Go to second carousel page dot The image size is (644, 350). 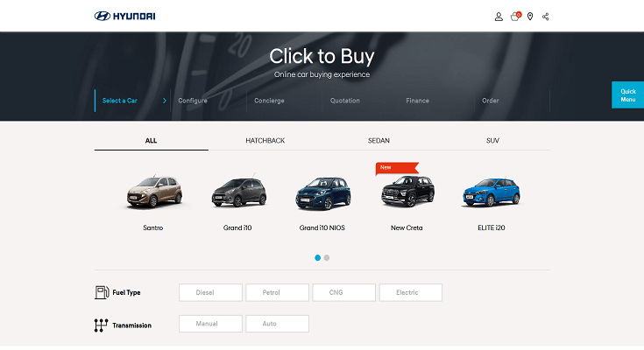[327, 258]
